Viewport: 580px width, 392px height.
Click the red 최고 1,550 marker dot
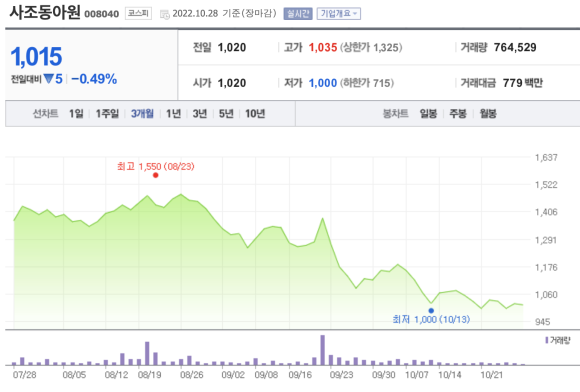[156, 175]
